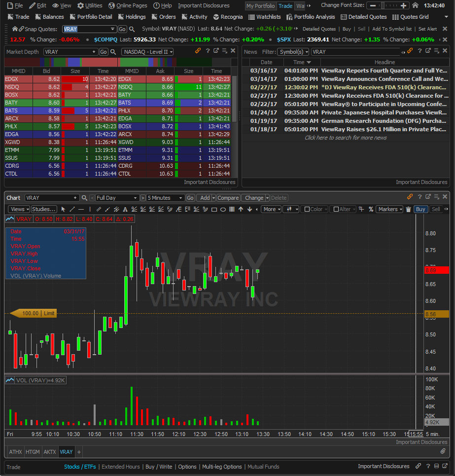Screen dimensions: 455x476
Task: Click the Change Font Size slider track
Action: click(x=388, y=5)
